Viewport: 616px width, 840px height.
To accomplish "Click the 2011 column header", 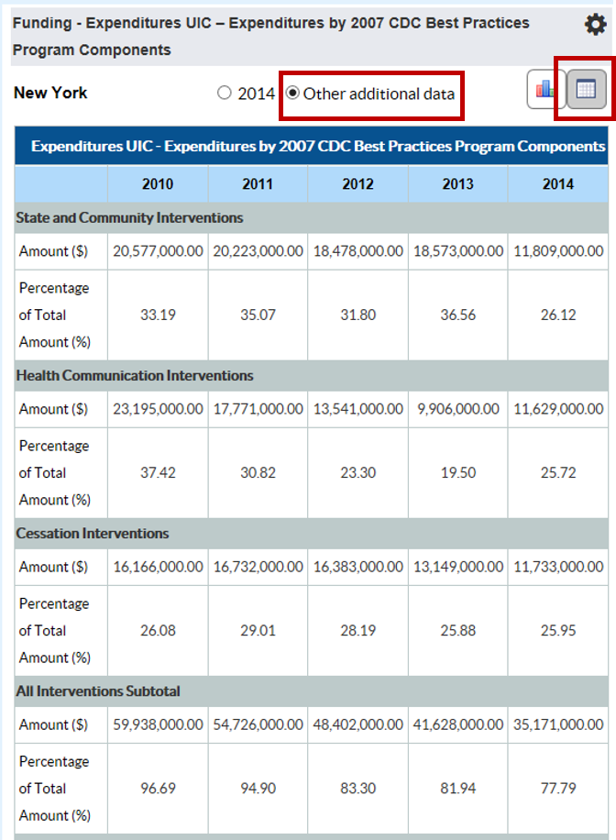I will click(257, 183).
